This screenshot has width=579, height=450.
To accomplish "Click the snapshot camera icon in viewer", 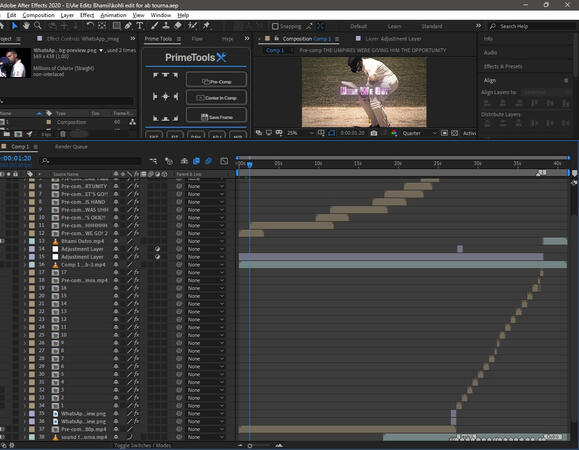I will coord(374,133).
